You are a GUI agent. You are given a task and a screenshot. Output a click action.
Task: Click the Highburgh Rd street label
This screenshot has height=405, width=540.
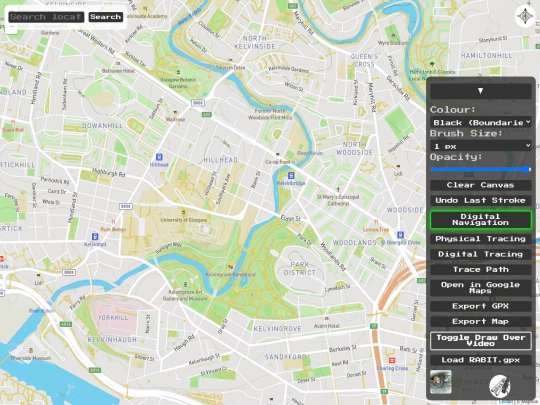coord(109,173)
